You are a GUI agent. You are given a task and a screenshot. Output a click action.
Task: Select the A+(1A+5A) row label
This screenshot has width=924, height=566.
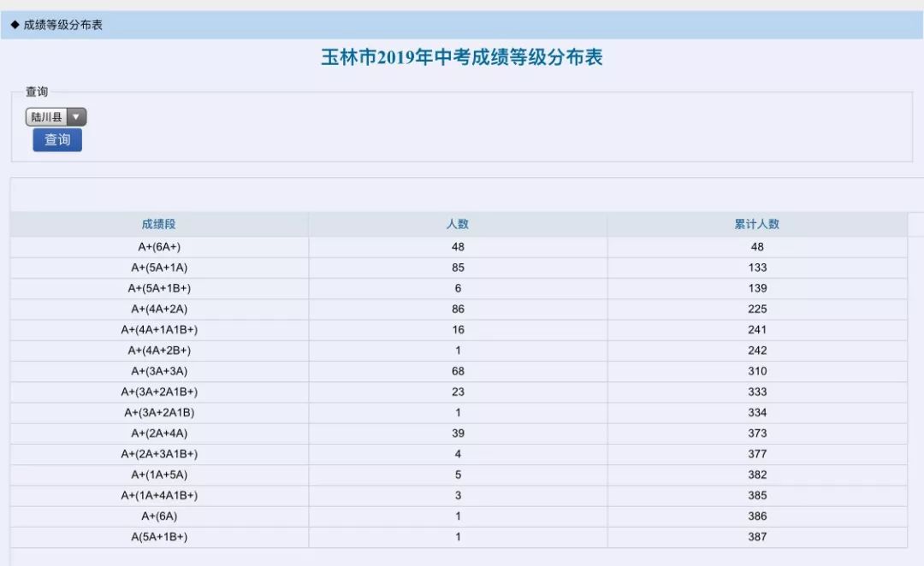[x=159, y=475]
